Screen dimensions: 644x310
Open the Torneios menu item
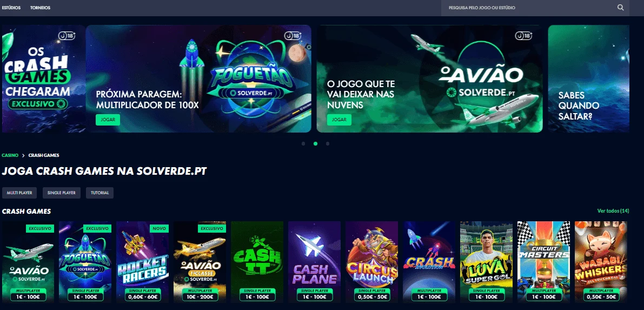pos(40,8)
